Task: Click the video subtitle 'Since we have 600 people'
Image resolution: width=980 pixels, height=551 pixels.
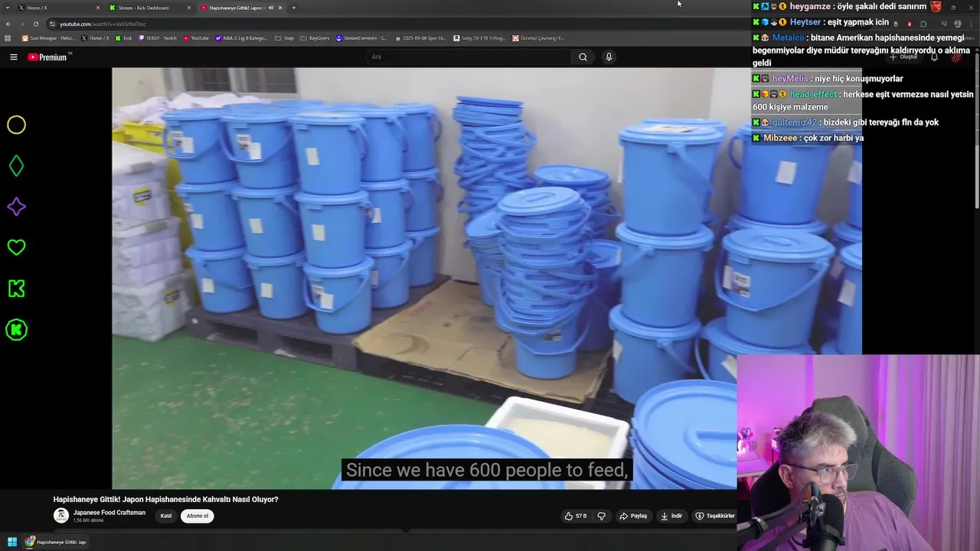Action: [487, 470]
